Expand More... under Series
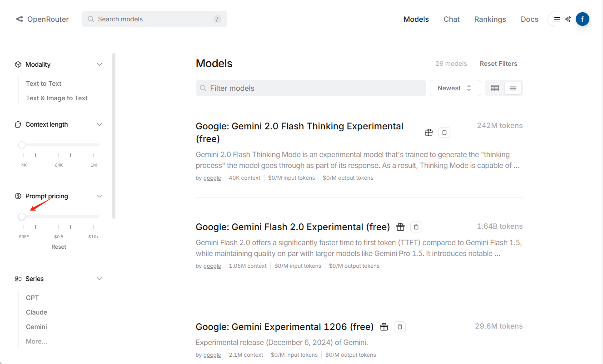 [x=36, y=341]
